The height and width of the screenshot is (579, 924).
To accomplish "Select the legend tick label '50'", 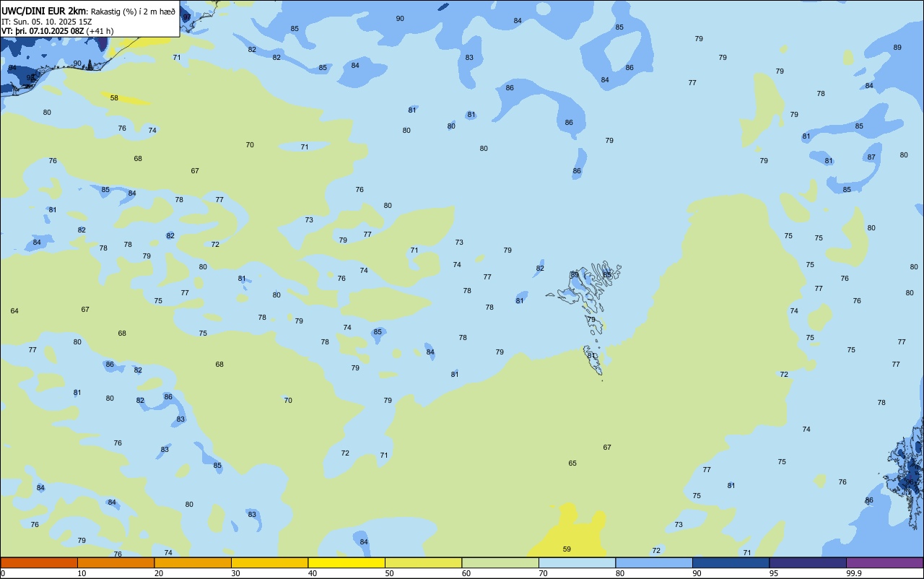I will (x=390, y=573).
